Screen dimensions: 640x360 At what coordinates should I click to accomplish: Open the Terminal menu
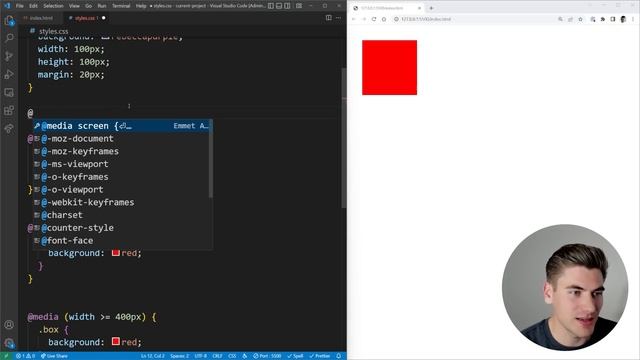pos(121,6)
